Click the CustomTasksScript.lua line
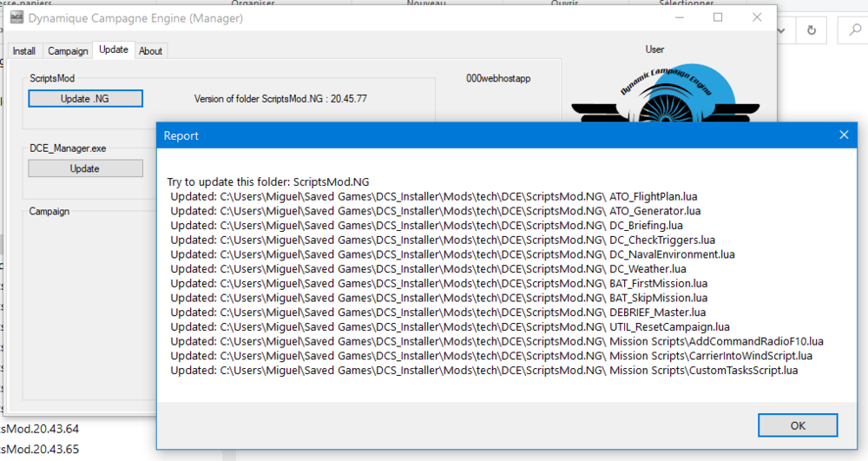The height and width of the screenshot is (461, 868). click(483, 370)
